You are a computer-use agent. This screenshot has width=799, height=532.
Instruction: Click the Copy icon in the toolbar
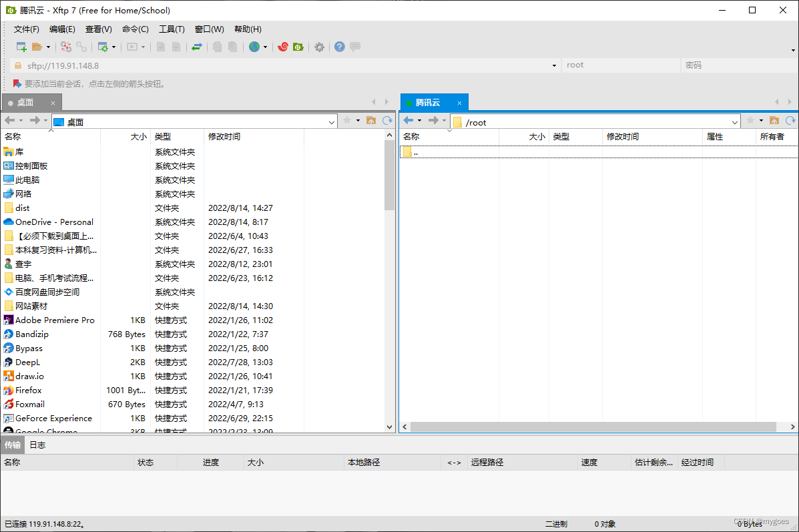[217, 47]
